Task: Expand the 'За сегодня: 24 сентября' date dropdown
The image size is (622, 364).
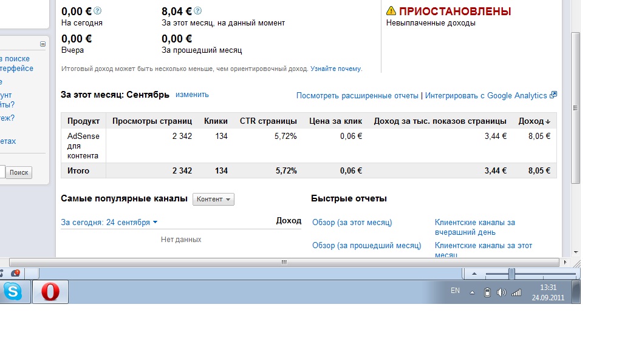Action: 109,223
